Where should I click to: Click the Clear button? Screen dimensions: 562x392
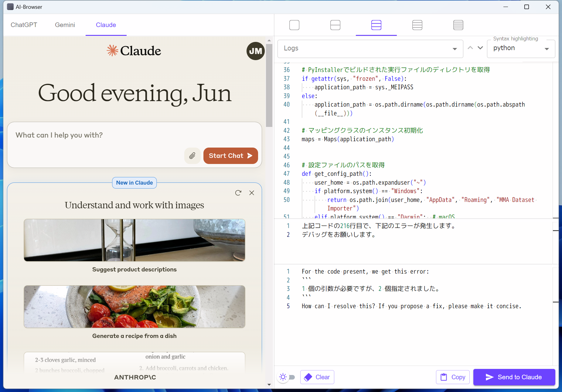pyautogui.click(x=317, y=377)
